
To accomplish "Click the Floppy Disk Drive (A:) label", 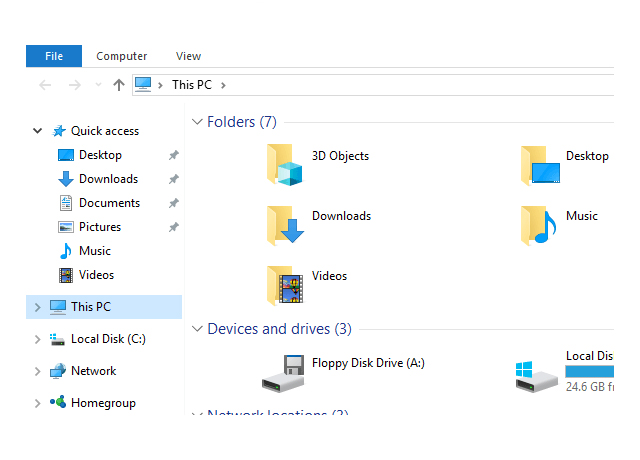I will pyautogui.click(x=368, y=363).
